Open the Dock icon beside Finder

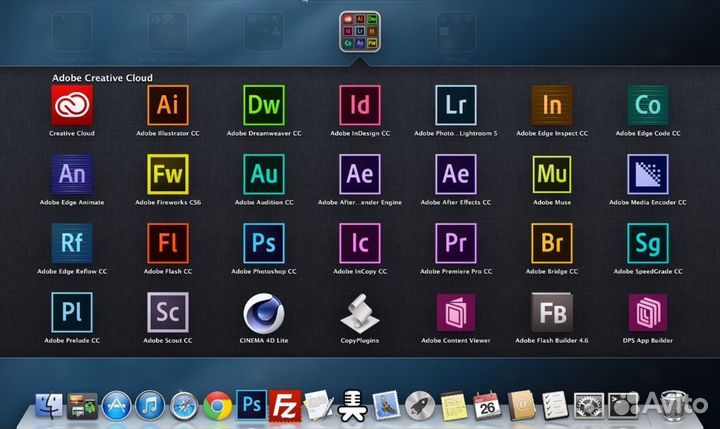pyautogui.click(x=83, y=406)
